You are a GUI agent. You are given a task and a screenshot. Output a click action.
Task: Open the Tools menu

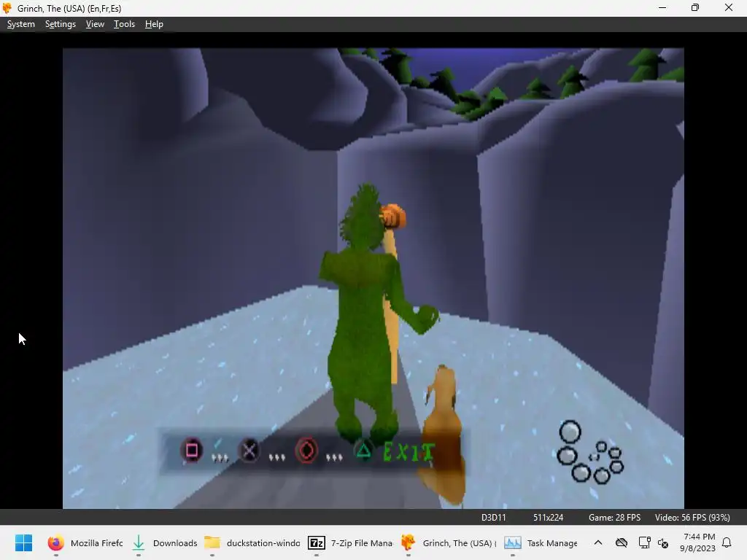coord(124,24)
